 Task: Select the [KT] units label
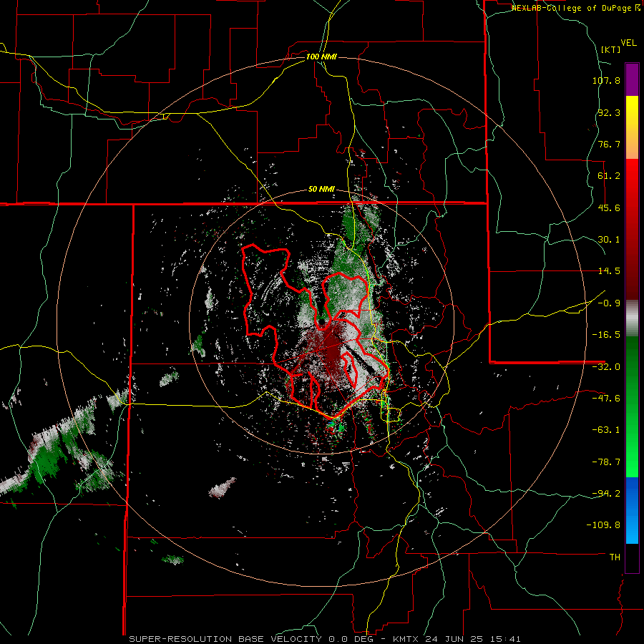coord(610,49)
